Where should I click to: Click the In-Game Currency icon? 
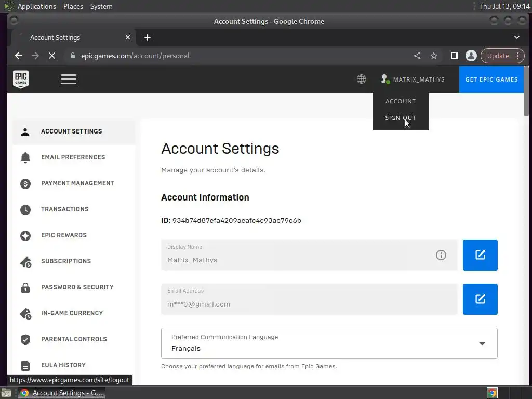[x=26, y=314]
